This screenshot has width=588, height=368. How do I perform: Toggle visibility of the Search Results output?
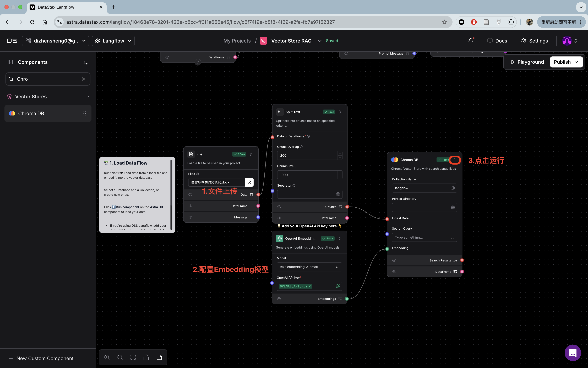(x=394, y=260)
